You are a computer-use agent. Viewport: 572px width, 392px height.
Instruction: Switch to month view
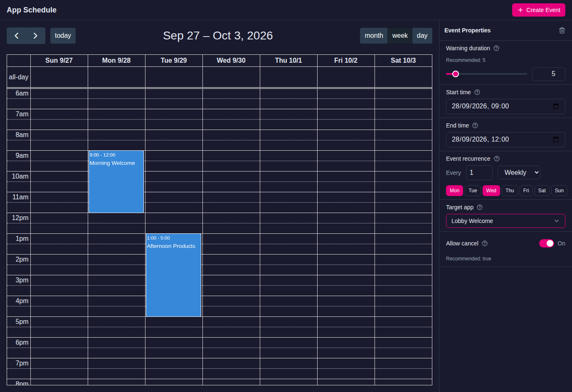coord(374,36)
